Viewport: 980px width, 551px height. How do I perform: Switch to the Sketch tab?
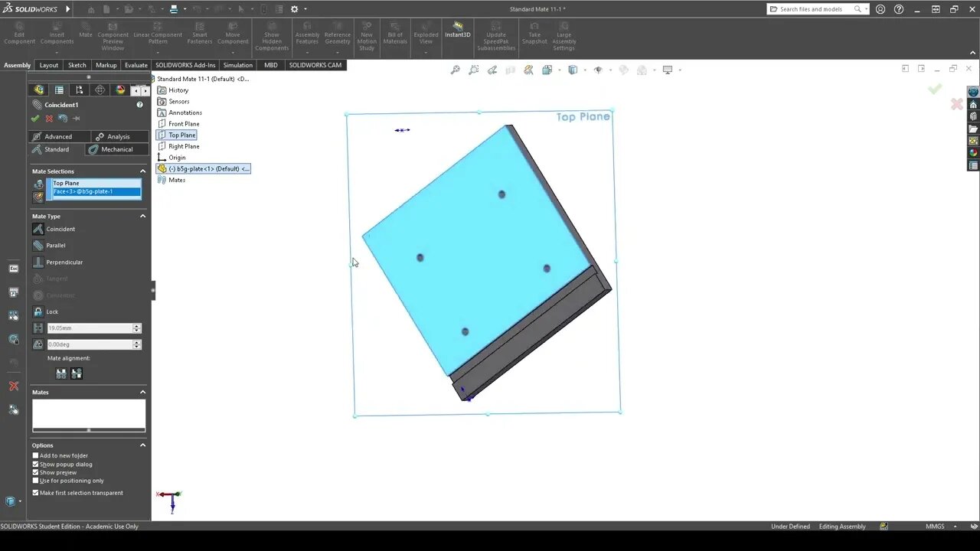point(77,65)
